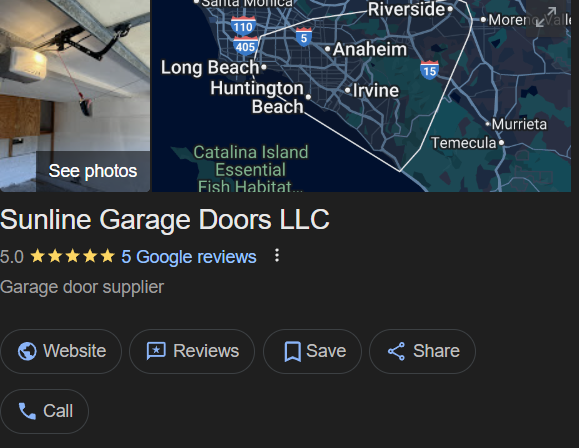Open the 5 Google reviews link
Screen dimensions: 579x448
(189, 257)
